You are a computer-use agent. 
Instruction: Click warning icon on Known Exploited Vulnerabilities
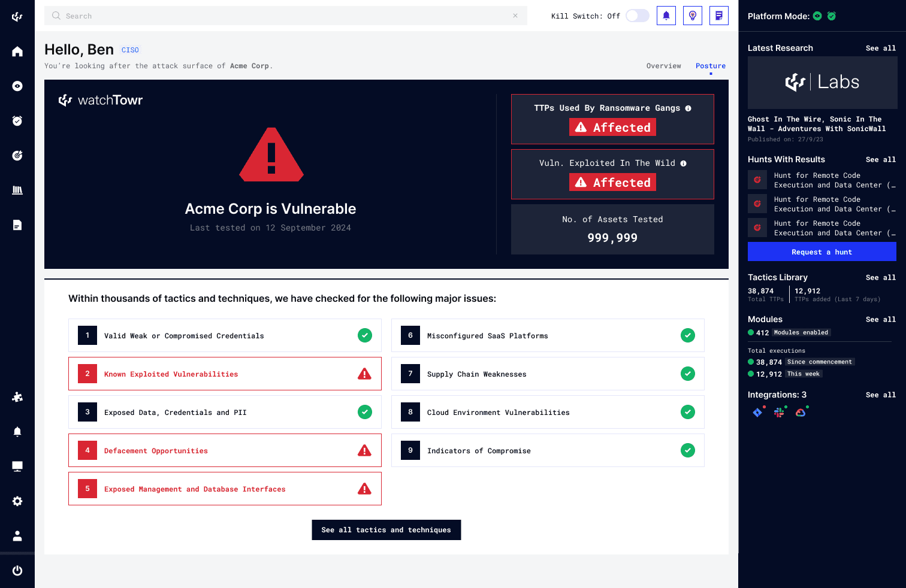click(364, 374)
